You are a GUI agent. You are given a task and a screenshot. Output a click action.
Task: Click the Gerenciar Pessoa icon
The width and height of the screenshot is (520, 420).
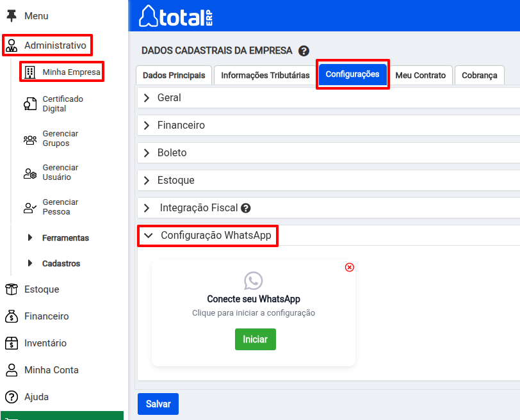[29, 207]
